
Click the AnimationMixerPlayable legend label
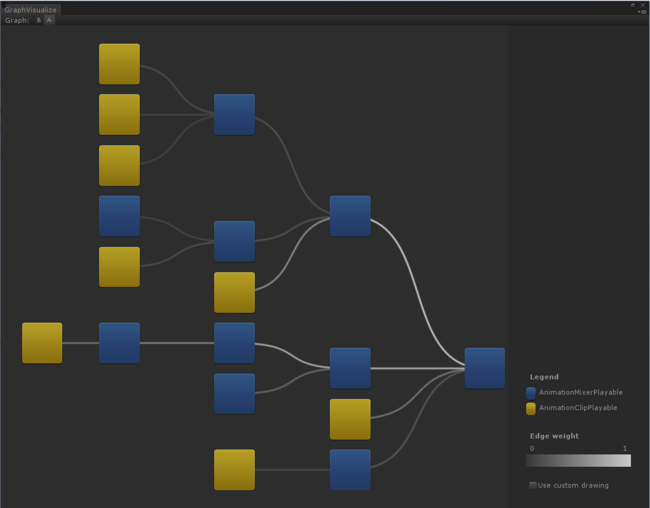click(x=581, y=392)
